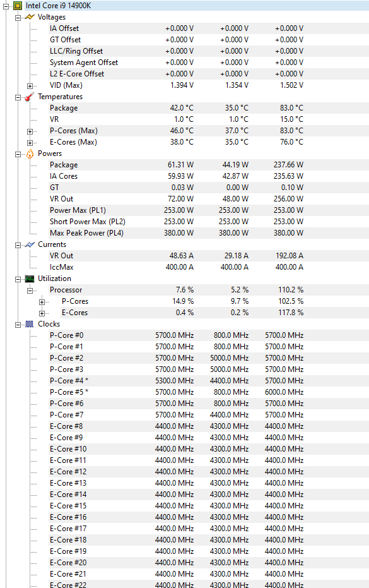Click the 15.0 °C VR max temperature
Viewport: 369px width, 588px height.
pyautogui.click(x=291, y=119)
